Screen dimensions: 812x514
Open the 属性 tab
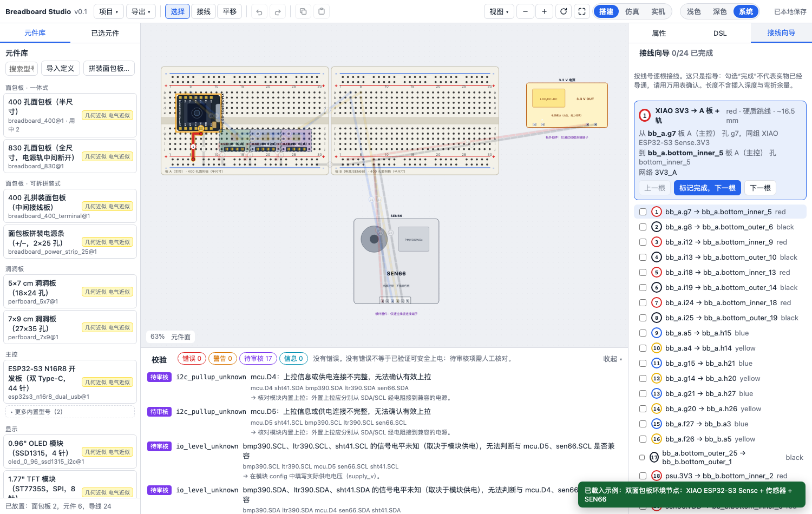pyautogui.click(x=659, y=33)
